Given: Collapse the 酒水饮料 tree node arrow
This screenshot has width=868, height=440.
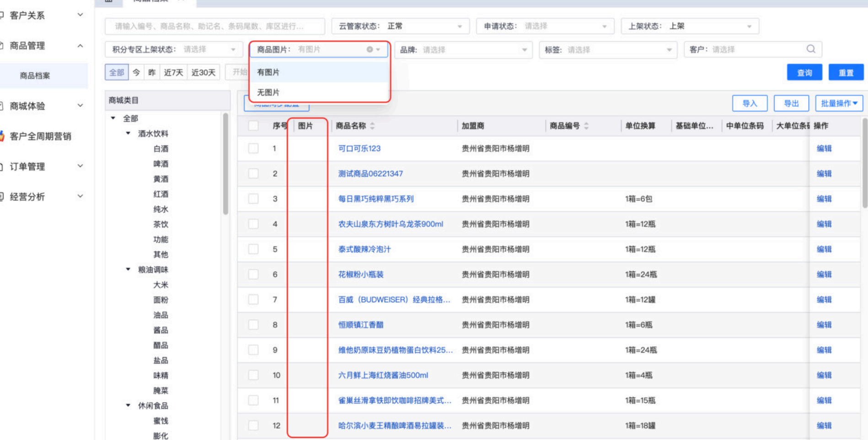Looking at the screenshot, I should coord(128,133).
